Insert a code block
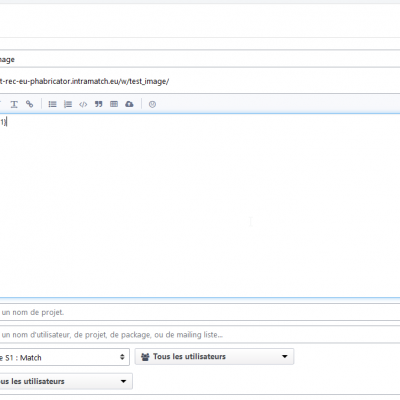This screenshot has height=400, width=400. pyautogui.click(x=83, y=104)
